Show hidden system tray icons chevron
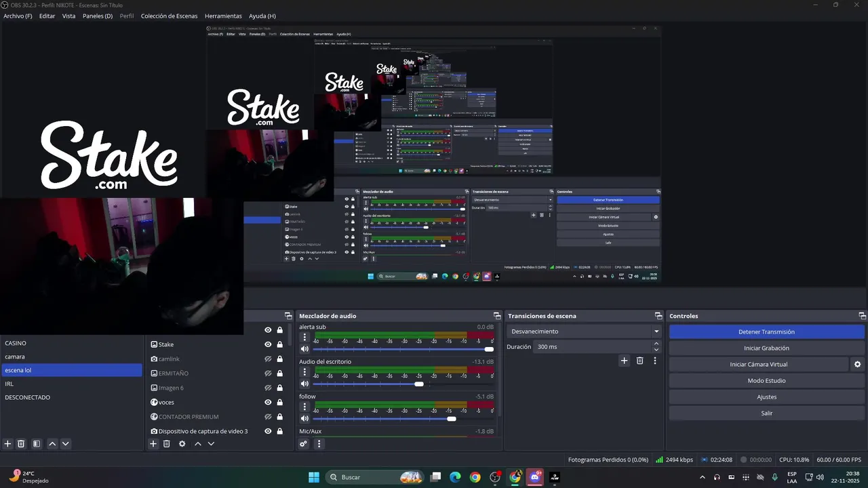868x488 pixels. coord(702,477)
